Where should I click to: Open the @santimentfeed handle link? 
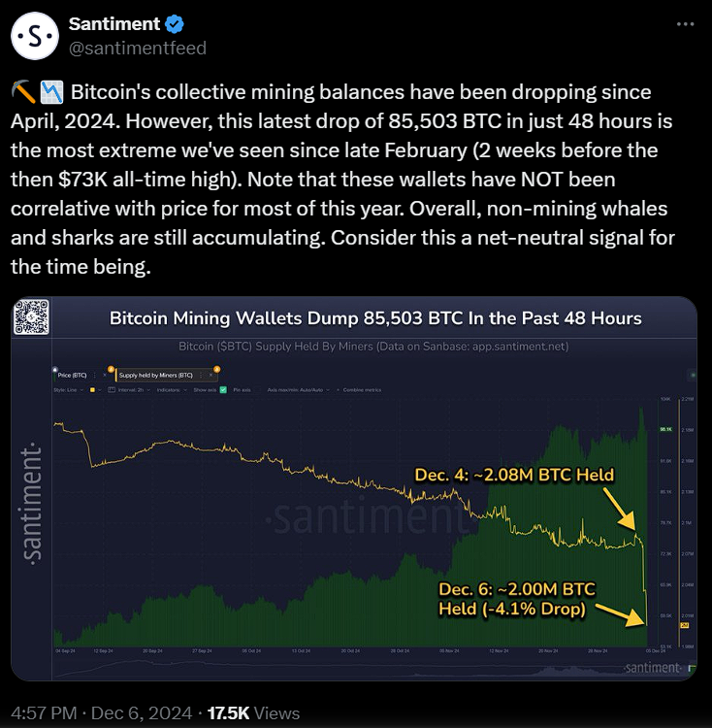pyautogui.click(x=138, y=48)
